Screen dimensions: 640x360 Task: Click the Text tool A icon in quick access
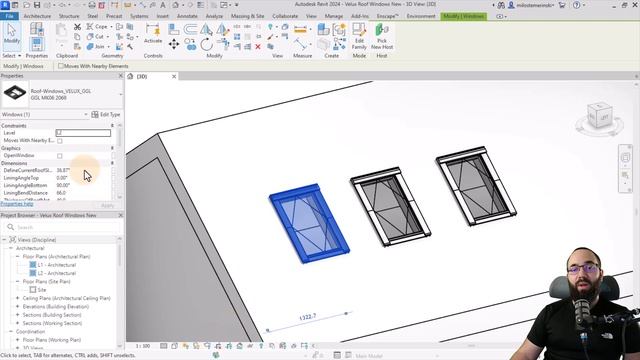[x=162, y=5]
